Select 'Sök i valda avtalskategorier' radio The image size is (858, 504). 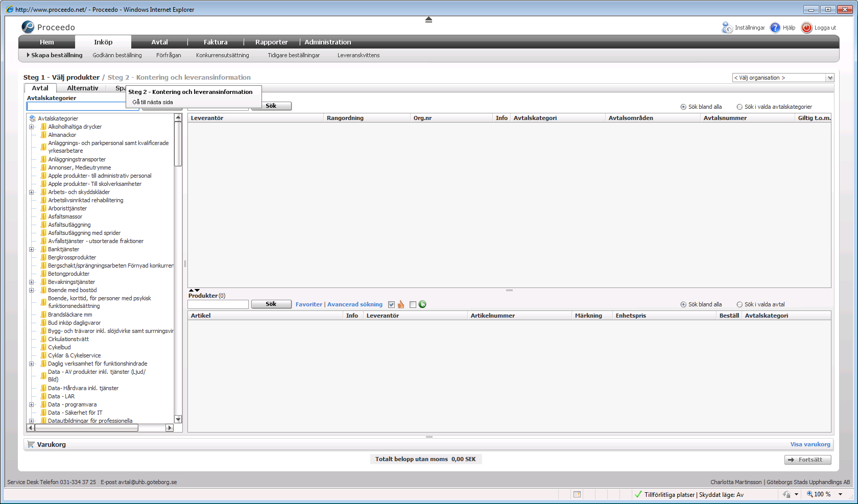[x=740, y=107]
